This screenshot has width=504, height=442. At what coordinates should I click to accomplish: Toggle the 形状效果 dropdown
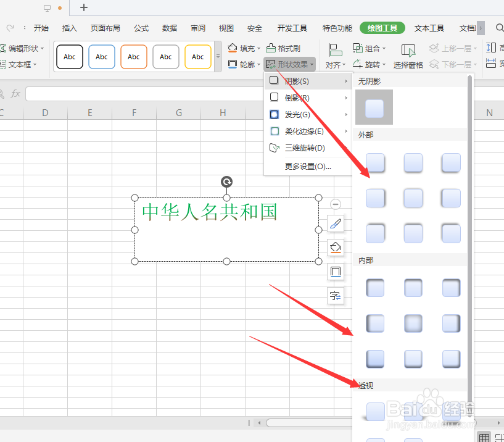pyautogui.click(x=289, y=64)
